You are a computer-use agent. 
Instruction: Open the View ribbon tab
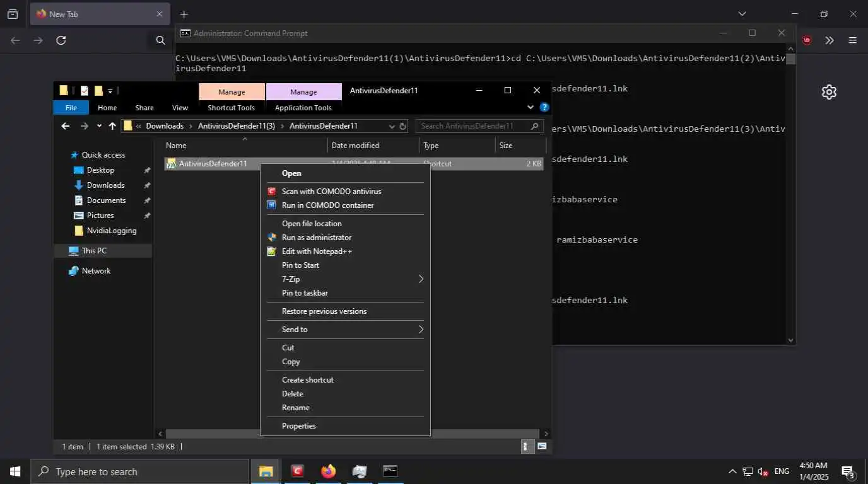pos(180,108)
